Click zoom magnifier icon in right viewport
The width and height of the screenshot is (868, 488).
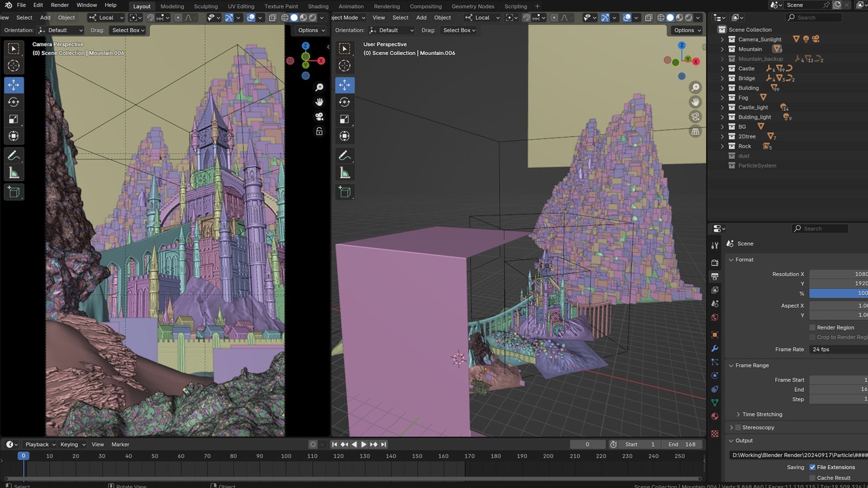coord(695,87)
